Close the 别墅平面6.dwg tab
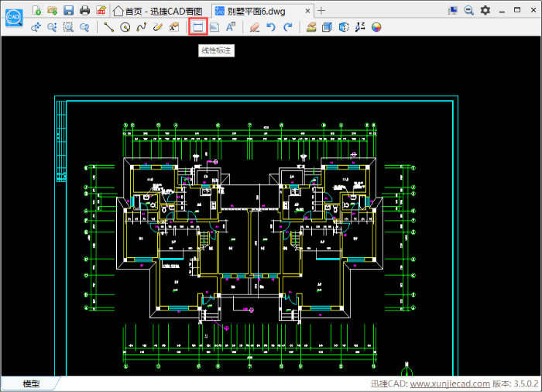 307,11
